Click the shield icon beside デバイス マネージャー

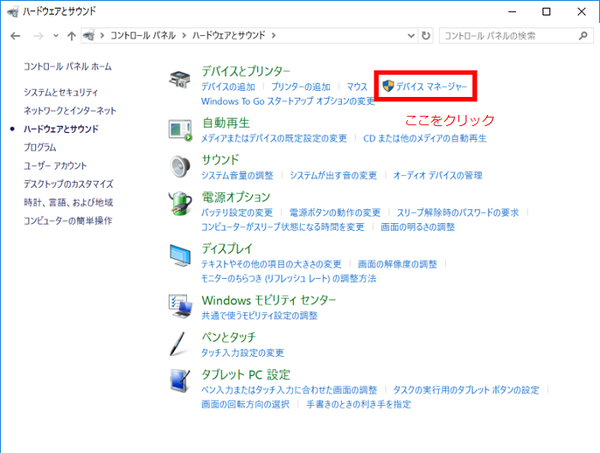388,86
